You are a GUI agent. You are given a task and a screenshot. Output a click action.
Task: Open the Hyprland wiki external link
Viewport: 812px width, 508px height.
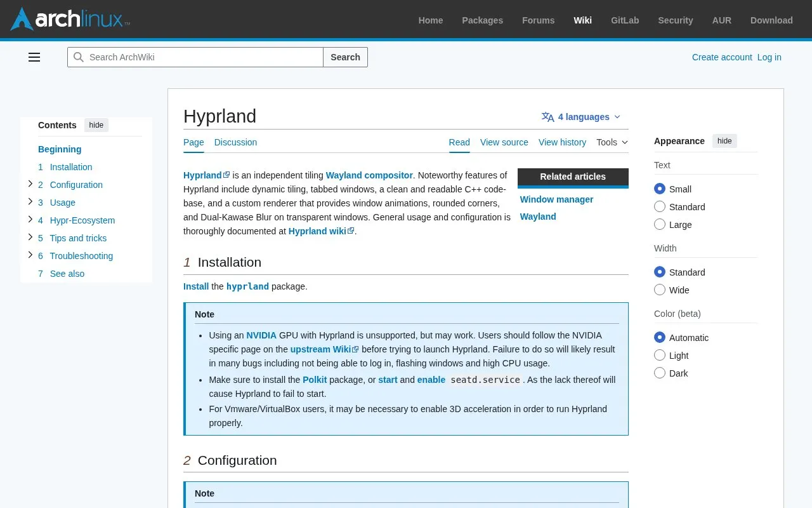pyautogui.click(x=321, y=231)
